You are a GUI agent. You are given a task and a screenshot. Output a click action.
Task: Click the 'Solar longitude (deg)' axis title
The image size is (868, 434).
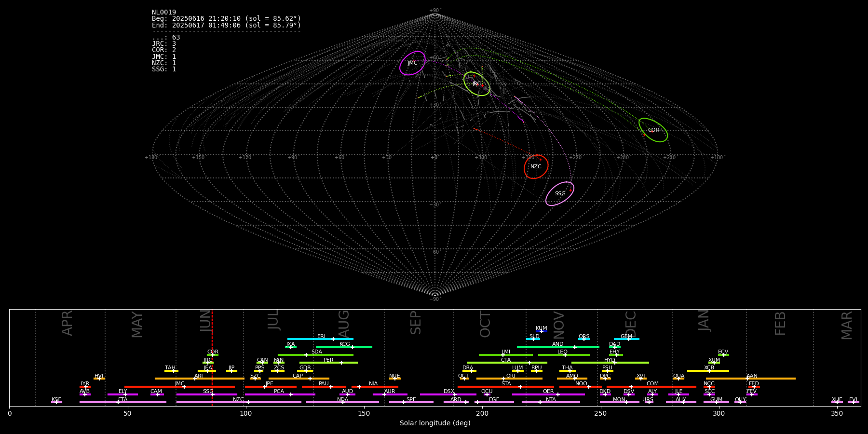[x=435, y=423]
